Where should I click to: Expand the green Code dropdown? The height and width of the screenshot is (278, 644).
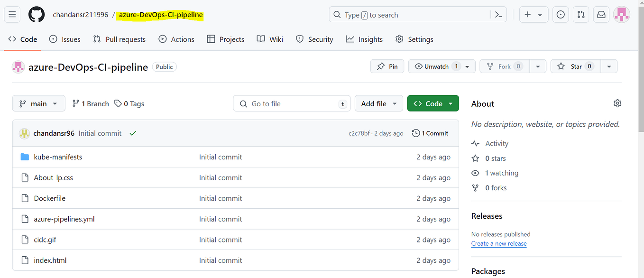click(x=433, y=103)
